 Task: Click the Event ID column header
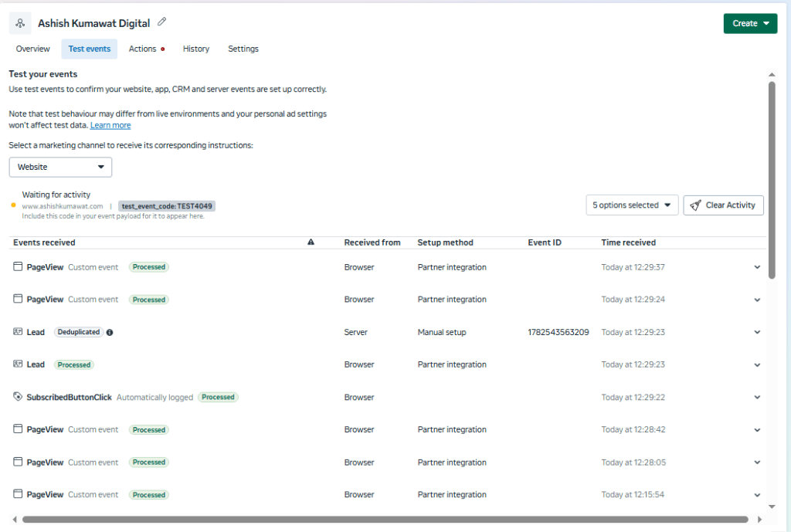point(545,242)
